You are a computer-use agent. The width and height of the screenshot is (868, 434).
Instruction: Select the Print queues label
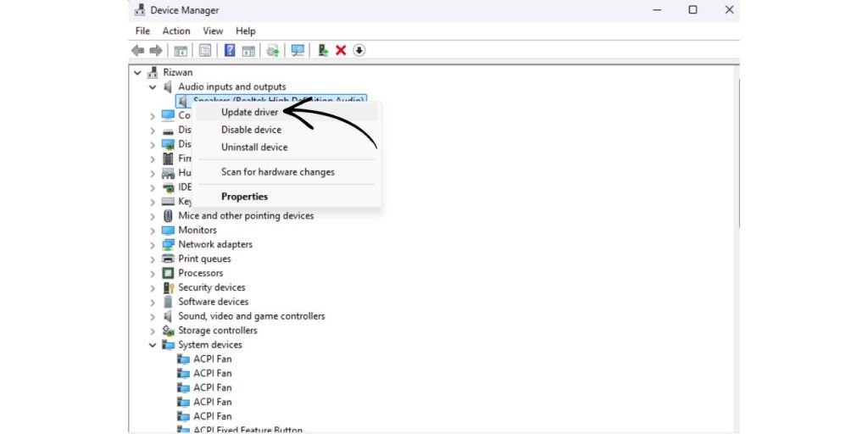[204, 259]
